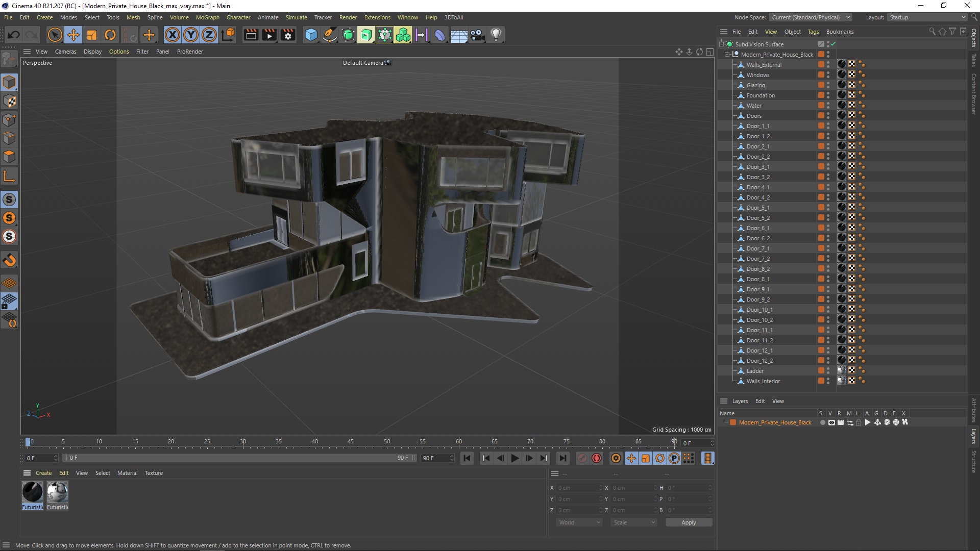Activate the Move tool in top toolbar
Image resolution: width=980 pixels, height=551 pixels.
(73, 35)
